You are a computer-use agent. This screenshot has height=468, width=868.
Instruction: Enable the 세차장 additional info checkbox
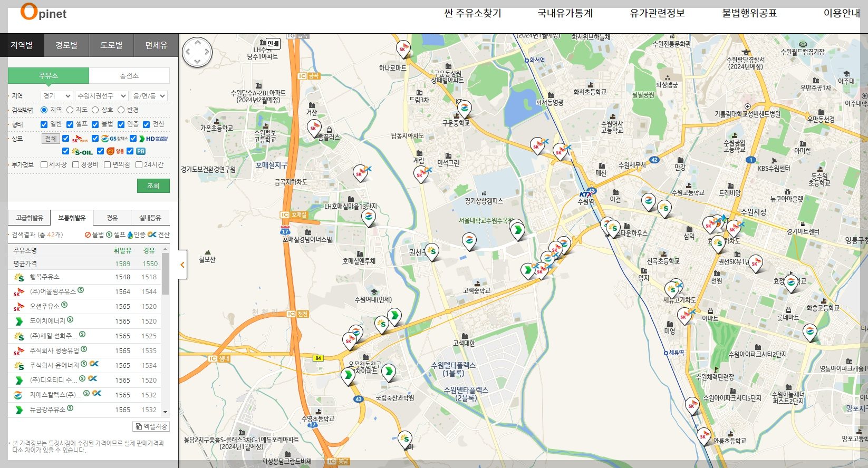pos(44,164)
